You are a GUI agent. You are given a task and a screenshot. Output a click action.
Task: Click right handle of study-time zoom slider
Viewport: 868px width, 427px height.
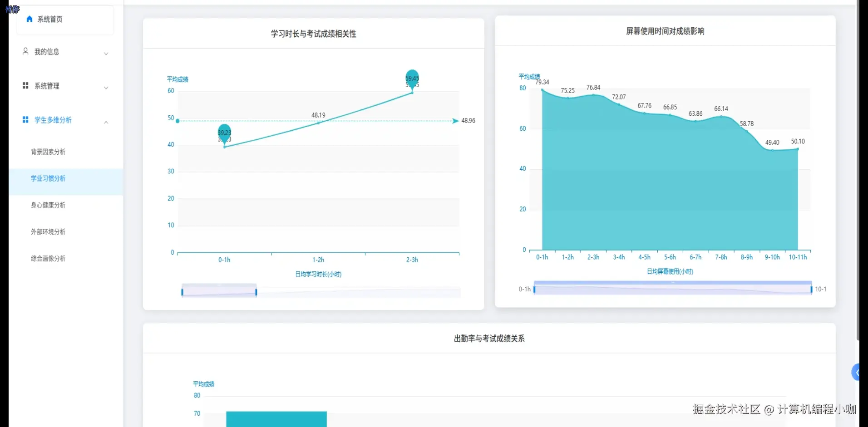(256, 292)
